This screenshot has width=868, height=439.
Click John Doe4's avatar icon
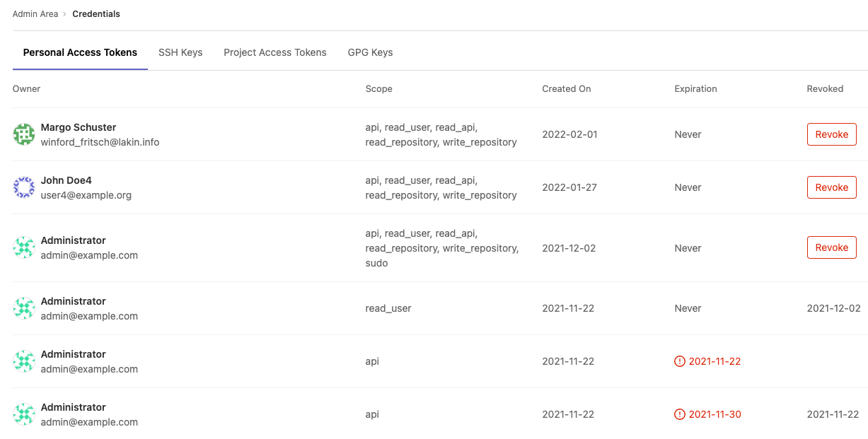(x=23, y=187)
